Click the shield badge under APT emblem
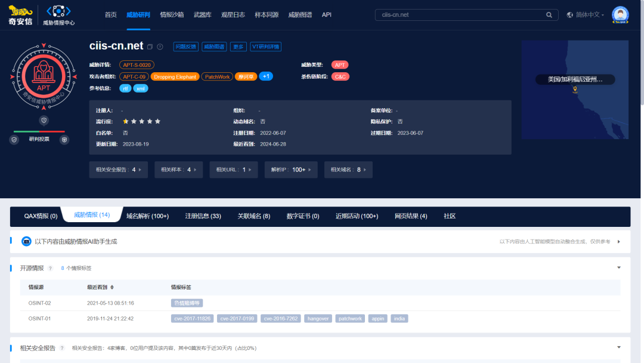Viewport: 644px width, 363px height. click(44, 121)
